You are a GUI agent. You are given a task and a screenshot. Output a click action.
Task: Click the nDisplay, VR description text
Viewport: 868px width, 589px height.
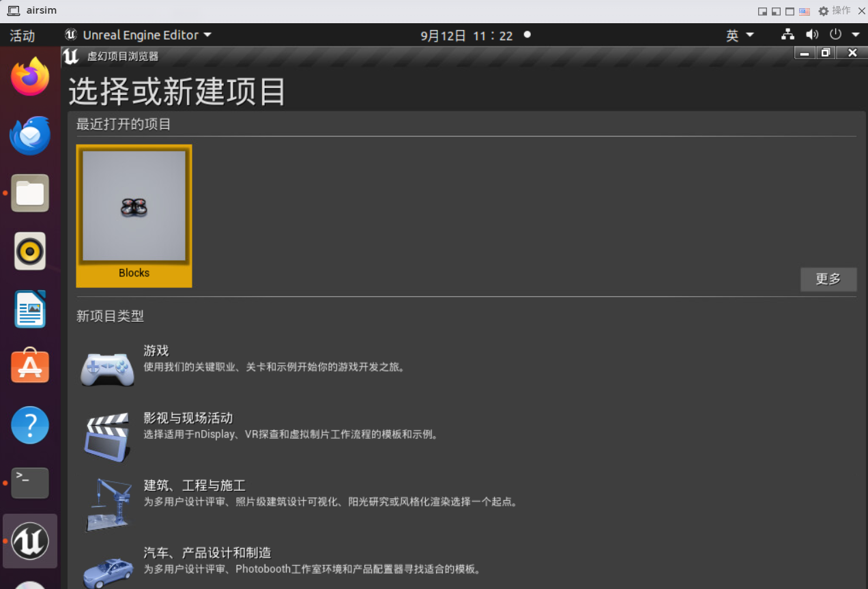(x=291, y=434)
